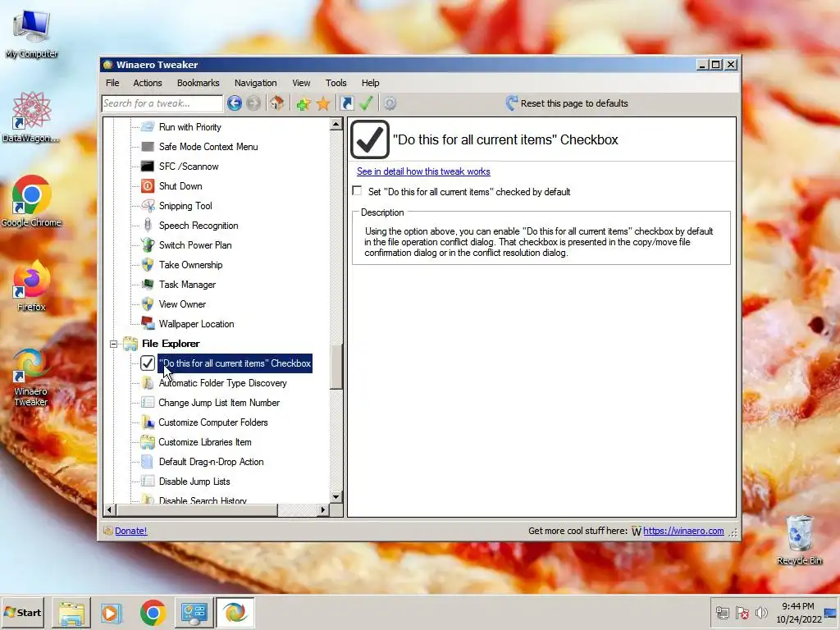Click the tree scrollbar up arrow
The height and width of the screenshot is (630, 840).
pyautogui.click(x=336, y=125)
